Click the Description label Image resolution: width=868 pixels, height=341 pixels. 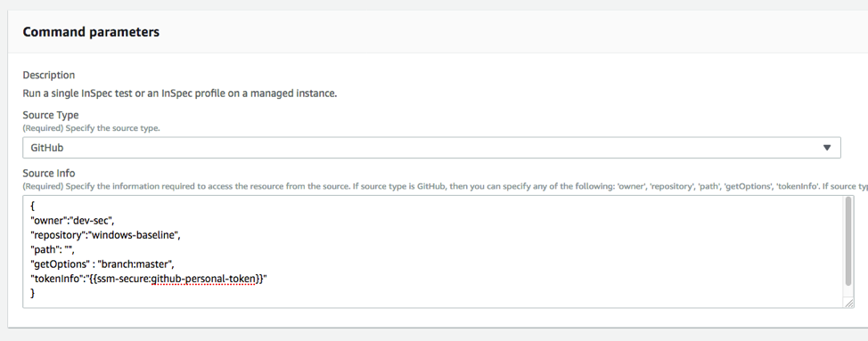(49, 75)
